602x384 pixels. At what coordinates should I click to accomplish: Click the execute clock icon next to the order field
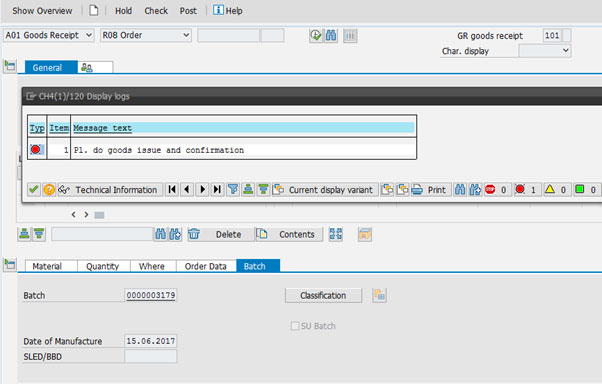316,36
